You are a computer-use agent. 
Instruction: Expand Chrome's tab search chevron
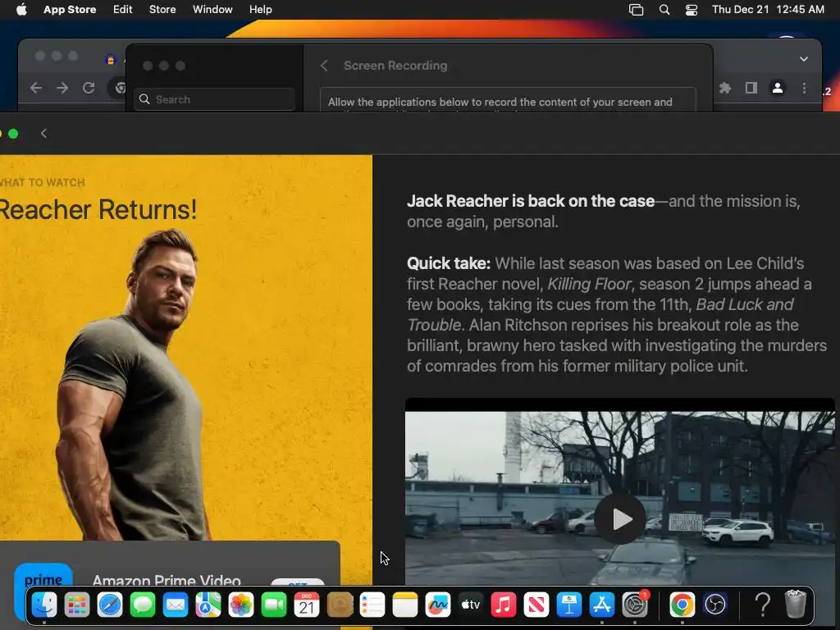click(x=804, y=59)
